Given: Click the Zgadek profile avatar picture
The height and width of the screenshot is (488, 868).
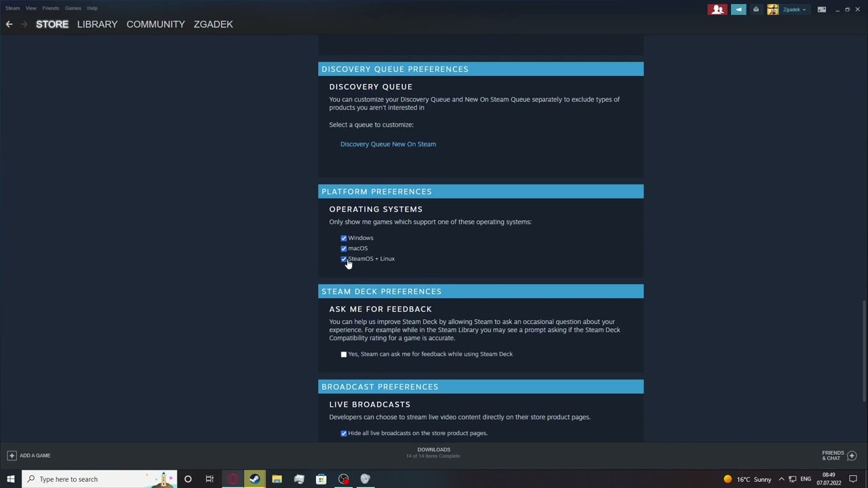Looking at the screenshot, I should (x=772, y=9).
